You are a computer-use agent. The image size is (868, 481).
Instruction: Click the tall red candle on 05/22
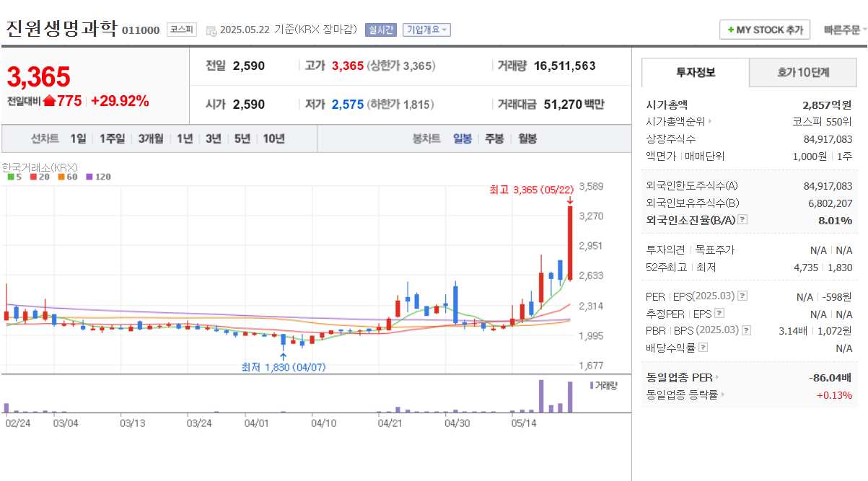pyautogui.click(x=570, y=243)
